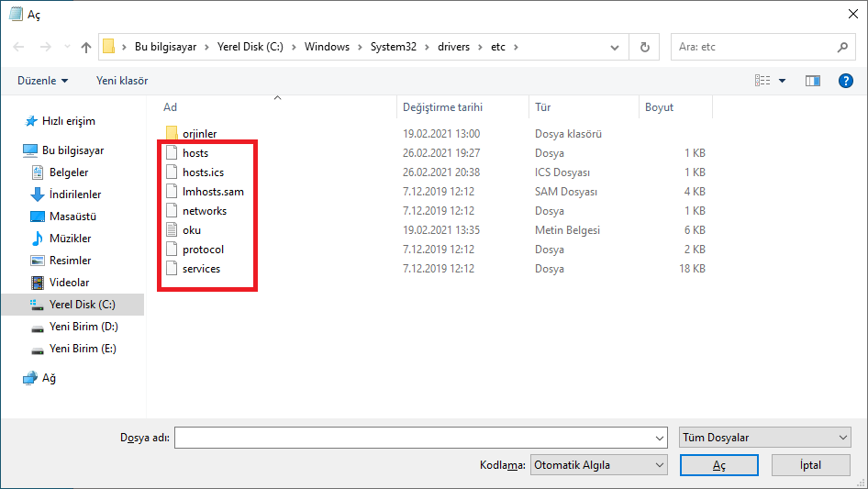Open Resimler in sidebar
This screenshot has width=868, height=489.
click(70, 261)
